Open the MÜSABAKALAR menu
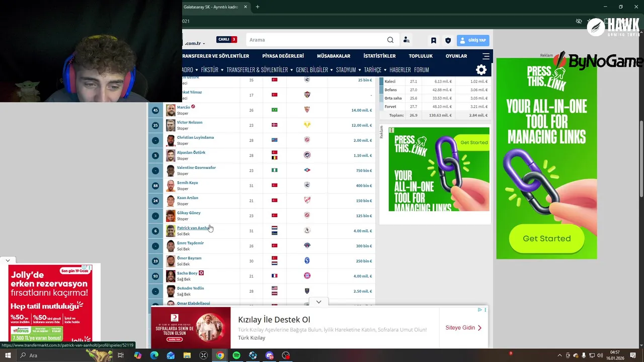 (334, 56)
